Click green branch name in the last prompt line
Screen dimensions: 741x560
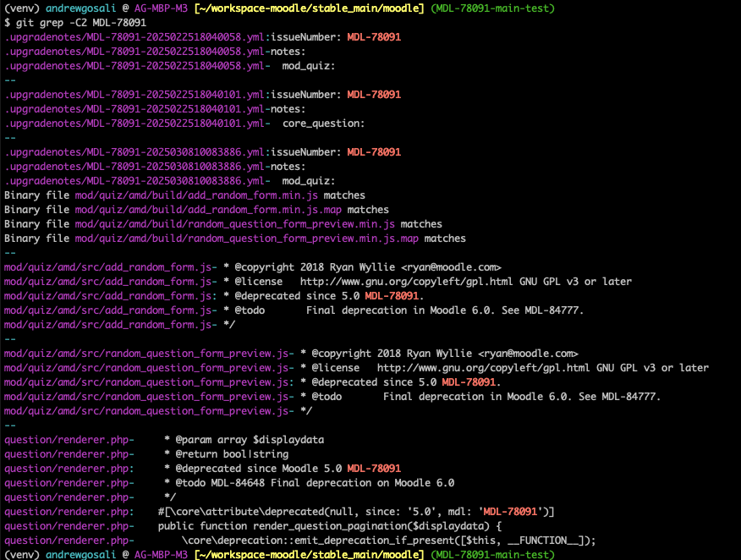[492, 554]
